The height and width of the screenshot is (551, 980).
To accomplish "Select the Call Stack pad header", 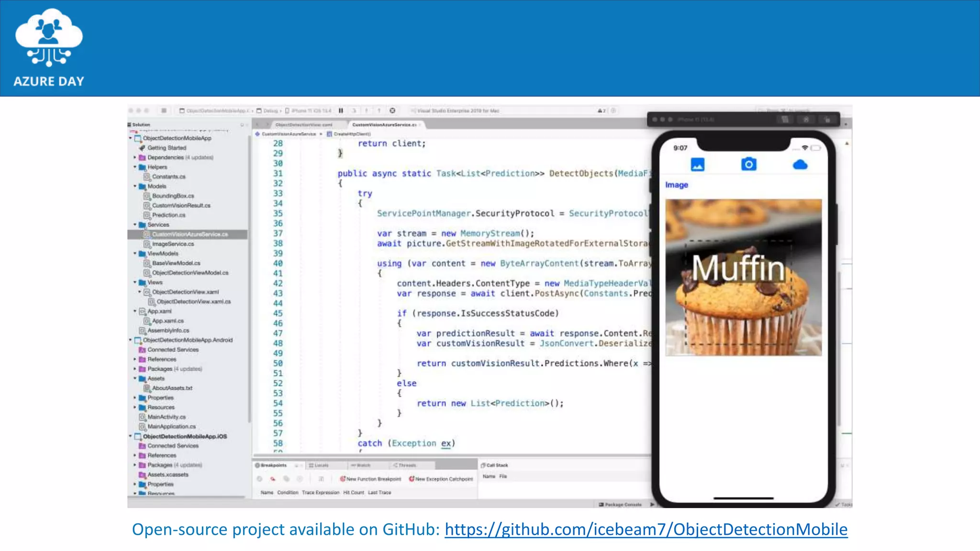I will [494, 465].
